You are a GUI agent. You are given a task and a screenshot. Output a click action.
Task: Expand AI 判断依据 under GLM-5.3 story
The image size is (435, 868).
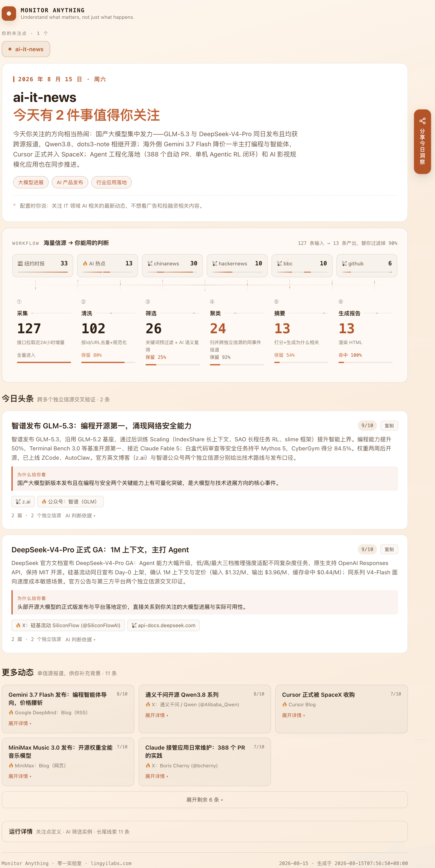pos(80,516)
